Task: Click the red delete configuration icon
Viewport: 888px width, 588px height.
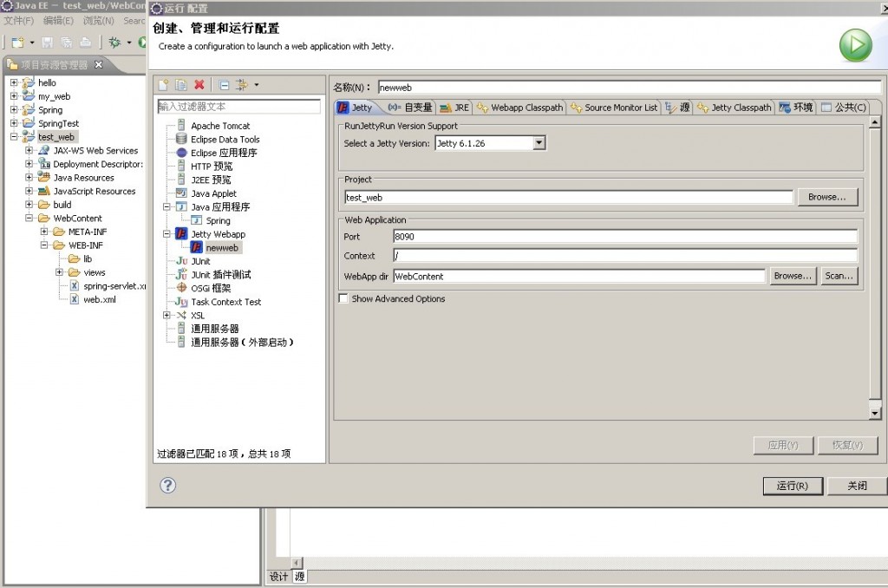Action: [199, 84]
